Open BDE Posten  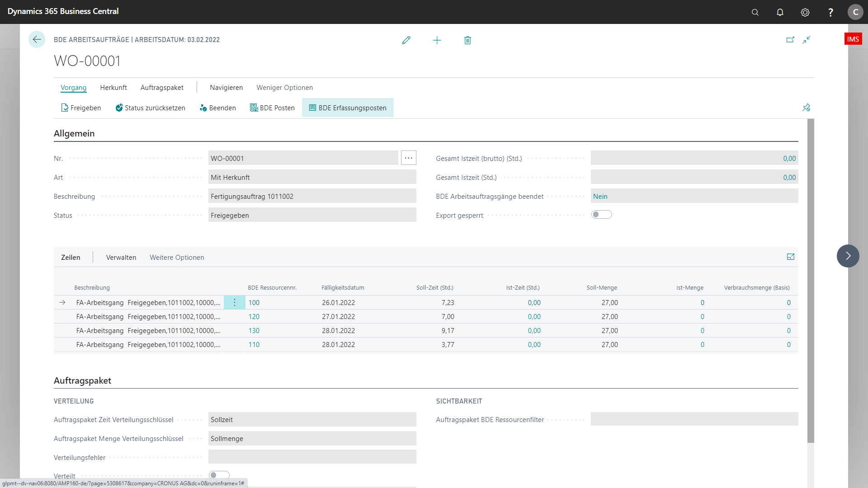[x=272, y=108]
